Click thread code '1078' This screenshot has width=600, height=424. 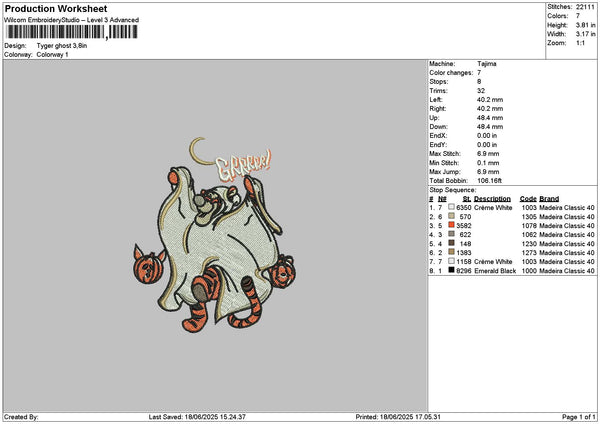[x=529, y=226]
